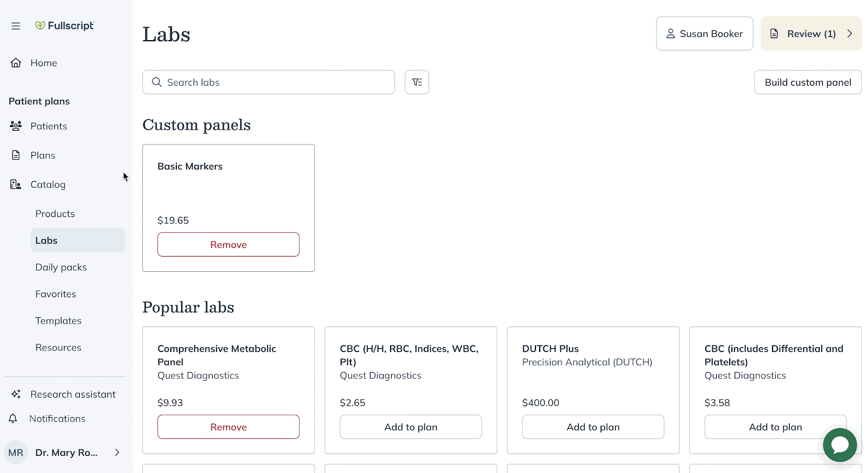
Task: Click the Review button's right chevron
Action: coord(850,34)
